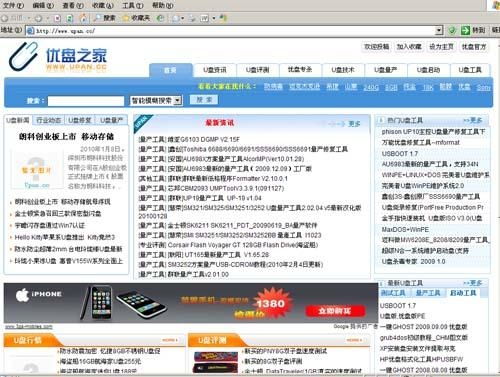The image size is (500, 377).
Task: Switch to the U盘新闻 tab in news panel
Action: [18, 120]
